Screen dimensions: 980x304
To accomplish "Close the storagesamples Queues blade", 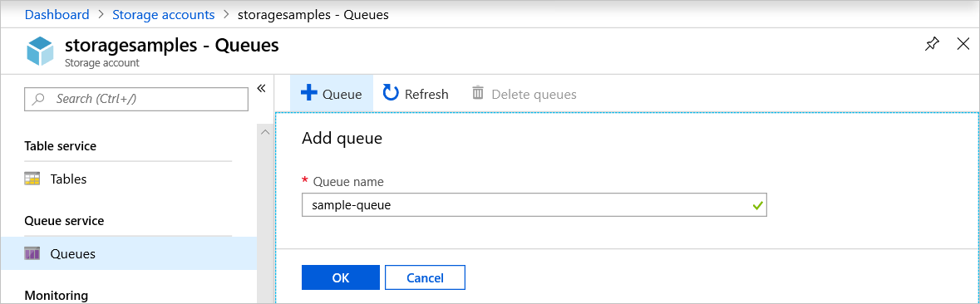I will (x=963, y=44).
